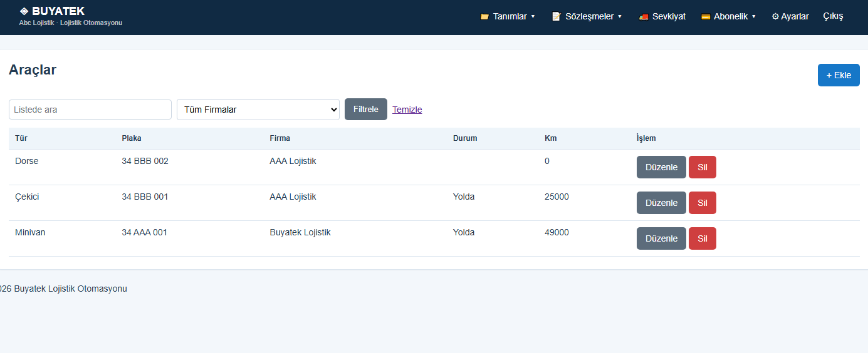Edit the 34 BBB 002 vehicle row
Image resolution: width=868 pixels, height=353 pixels.
(x=661, y=167)
